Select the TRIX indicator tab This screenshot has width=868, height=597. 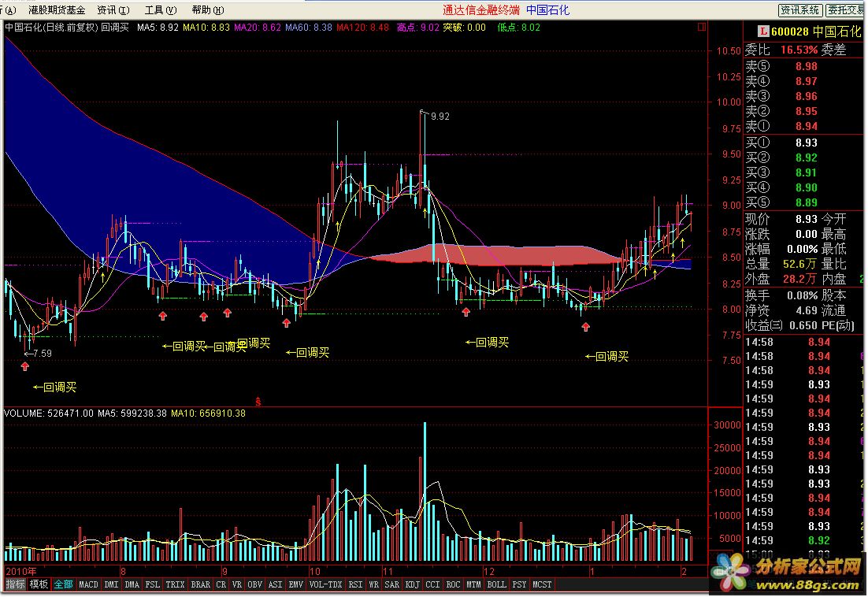point(175,584)
